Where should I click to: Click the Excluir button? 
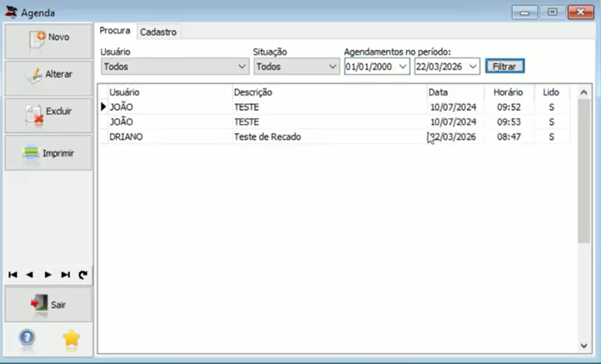click(x=48, y=115)
